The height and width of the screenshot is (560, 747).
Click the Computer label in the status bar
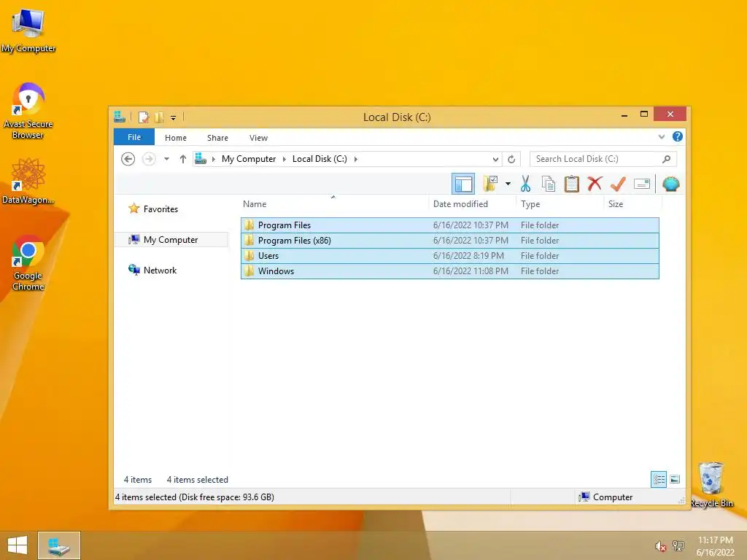coord(613,497)
